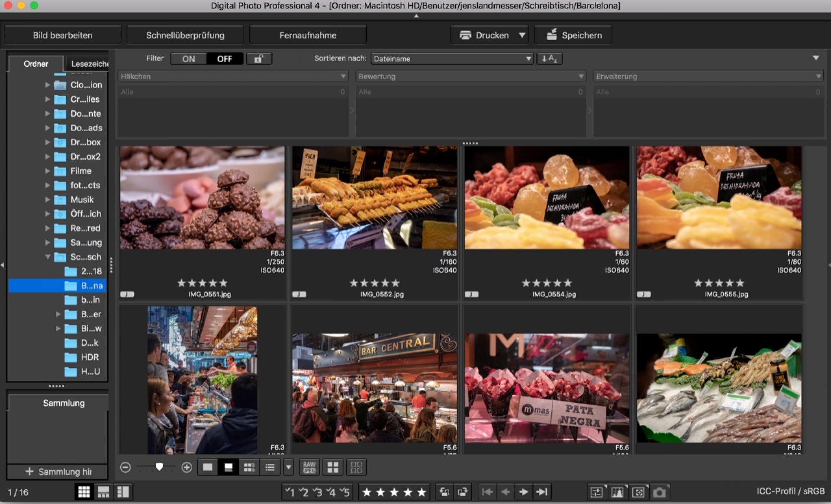The width and height of the screenshot is (831, 504).
Task: Click the Drucken button
Action: (484, 35)
